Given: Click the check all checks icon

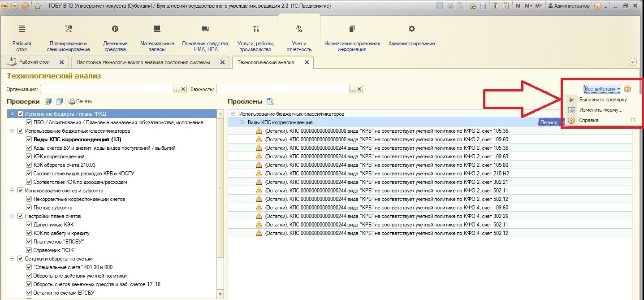Looking at the screenshot, I should [48, 101].
